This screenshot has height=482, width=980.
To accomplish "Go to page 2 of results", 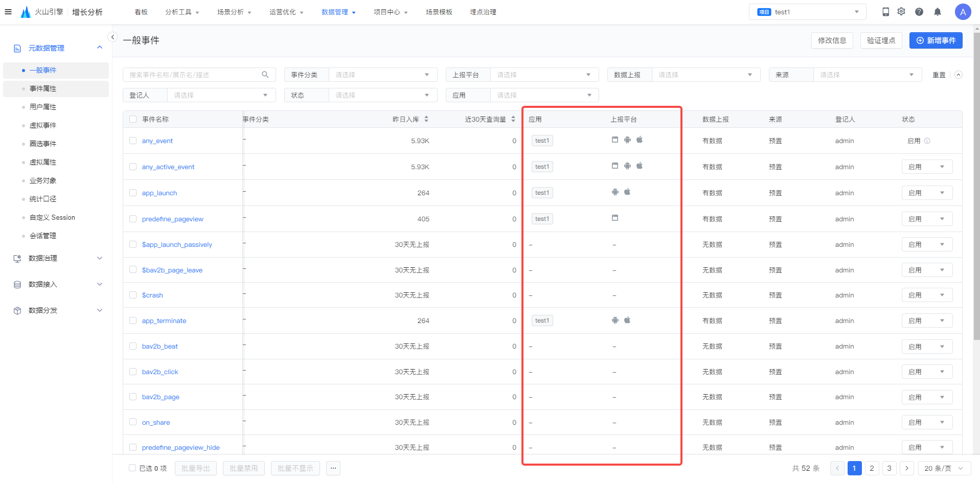I will click(x=872, y=468).
